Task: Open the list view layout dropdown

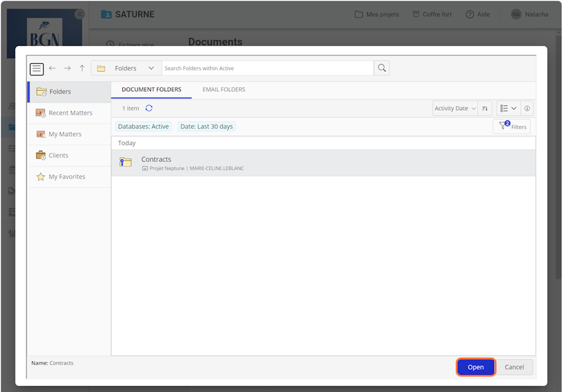Action: (508, 108)
